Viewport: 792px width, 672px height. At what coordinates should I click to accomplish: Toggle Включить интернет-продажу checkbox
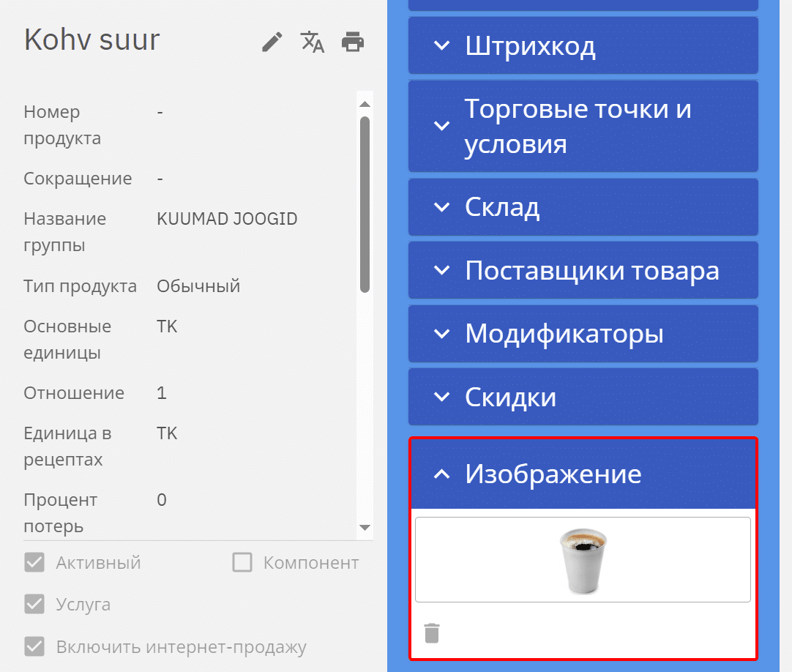click(x=34, y=646)
